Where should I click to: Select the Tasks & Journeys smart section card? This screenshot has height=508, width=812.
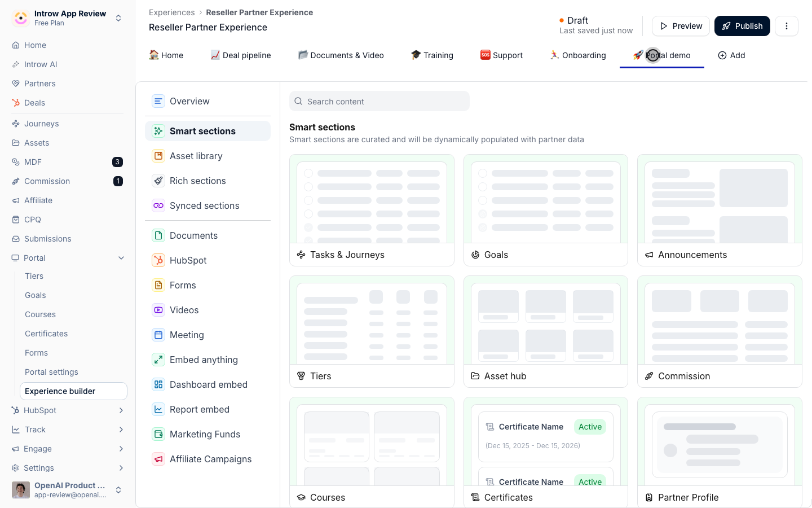372,210
